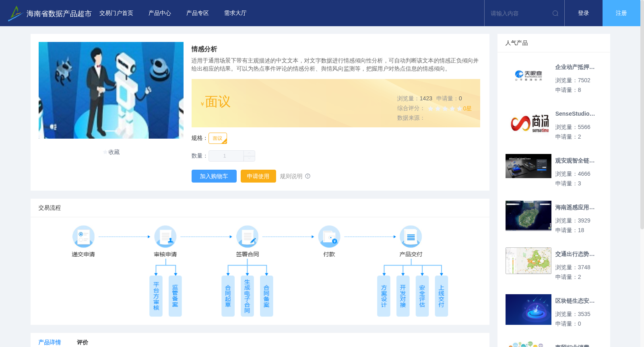Click the first rating star

click(431, 109)
